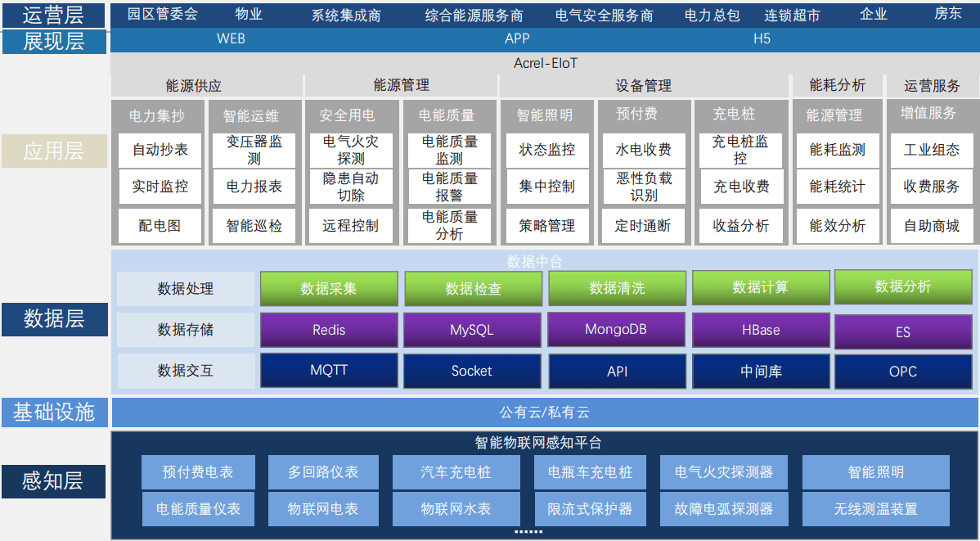Select the 预付费电表 device box
The height and width of the screenshot is (541, 980).
coord(198,472)
